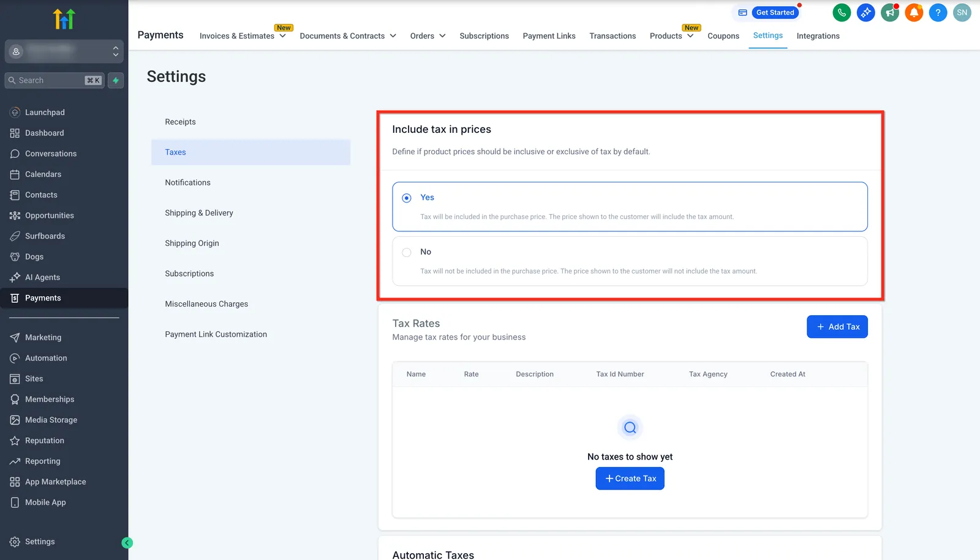Open the SN user avatar menu

(962, 12)
